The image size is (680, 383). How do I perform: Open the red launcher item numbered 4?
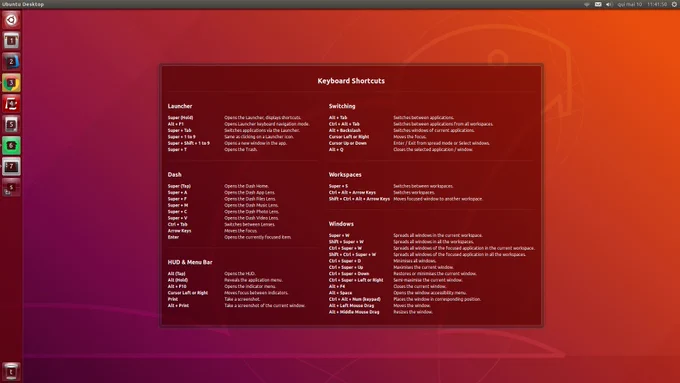pyautogui.click(x=11, y=104)
